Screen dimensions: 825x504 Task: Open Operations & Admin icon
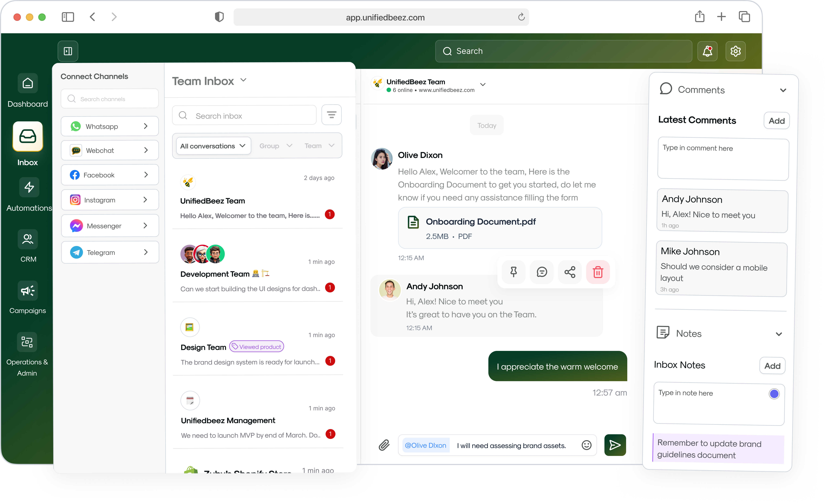tap(27, 342)
